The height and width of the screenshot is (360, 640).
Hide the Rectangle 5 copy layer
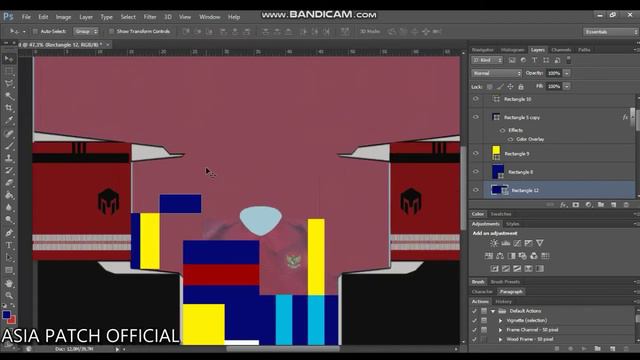476,117
